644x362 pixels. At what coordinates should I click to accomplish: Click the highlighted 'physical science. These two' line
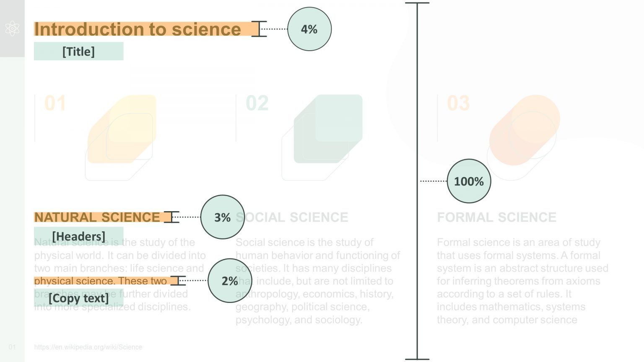tap(101, 281)
